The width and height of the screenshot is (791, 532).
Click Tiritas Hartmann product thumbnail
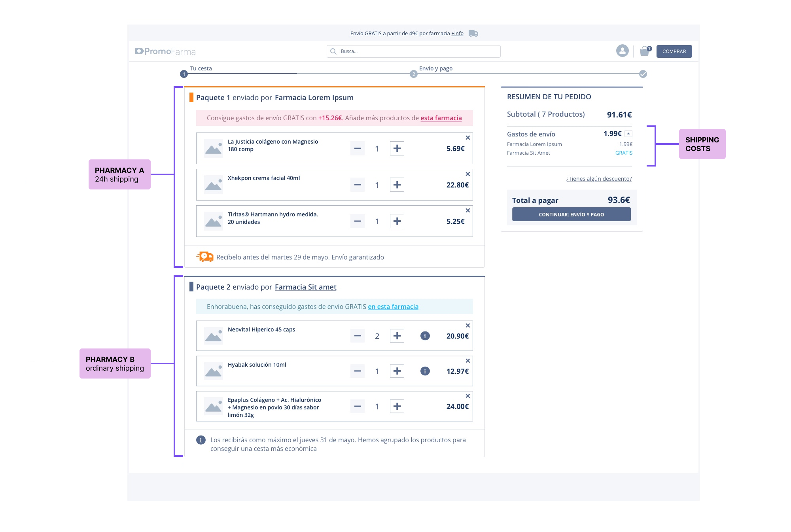[x=214, y=221]
